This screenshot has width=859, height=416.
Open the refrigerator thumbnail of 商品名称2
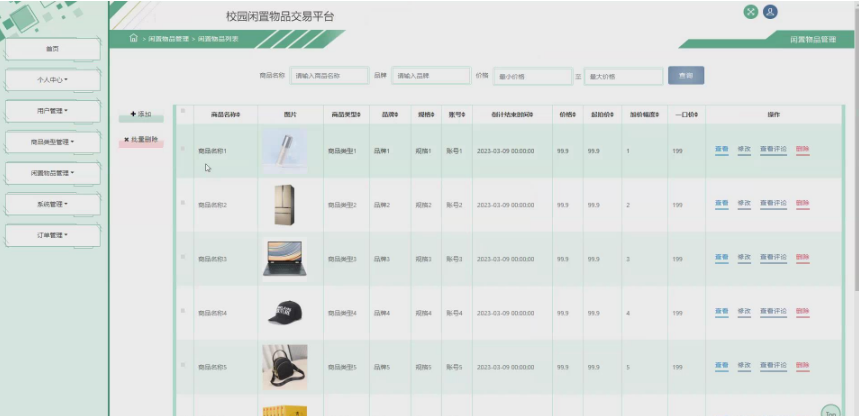point(284,205)
